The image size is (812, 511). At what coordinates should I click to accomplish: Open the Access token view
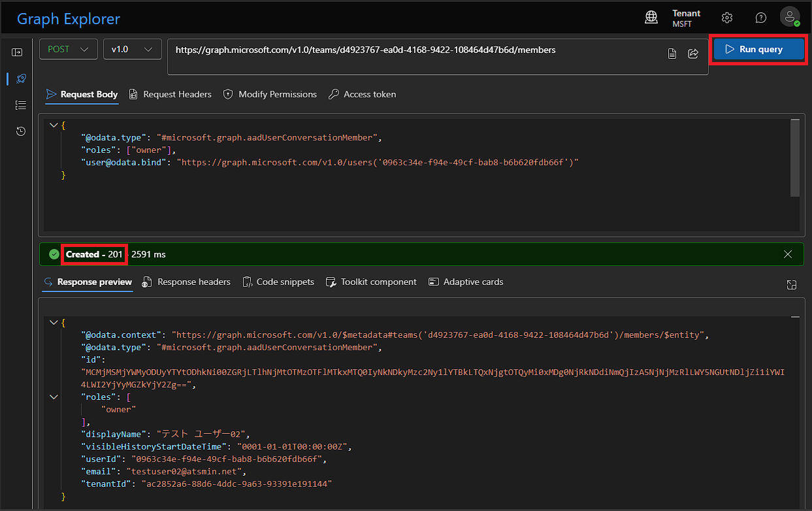pyautogui.click(x=362, y=94)
